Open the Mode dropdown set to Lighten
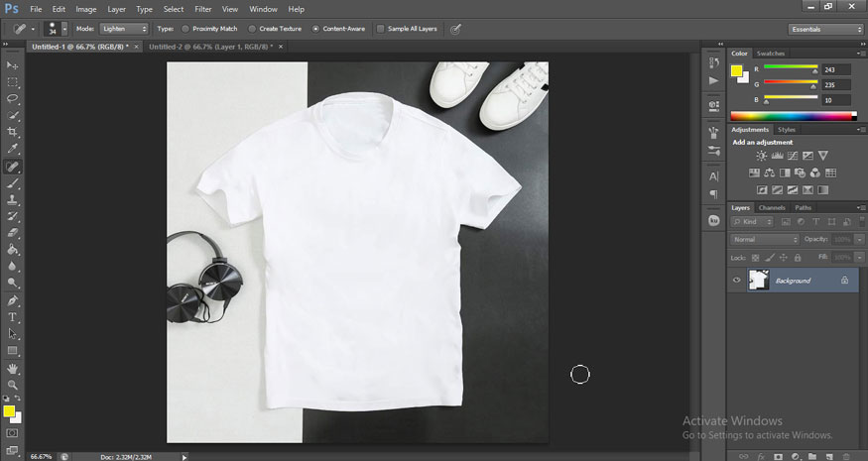Image resolution: width=868 pixels, height=461 pixels. pyautogui.click(x=124, y=29)
